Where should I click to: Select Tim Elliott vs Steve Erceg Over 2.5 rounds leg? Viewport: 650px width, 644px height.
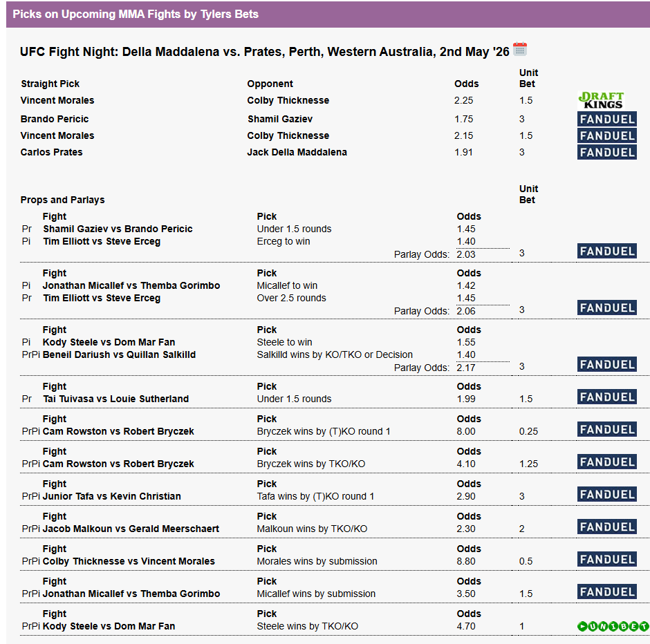pyautogui.click(x=102, y=298)
